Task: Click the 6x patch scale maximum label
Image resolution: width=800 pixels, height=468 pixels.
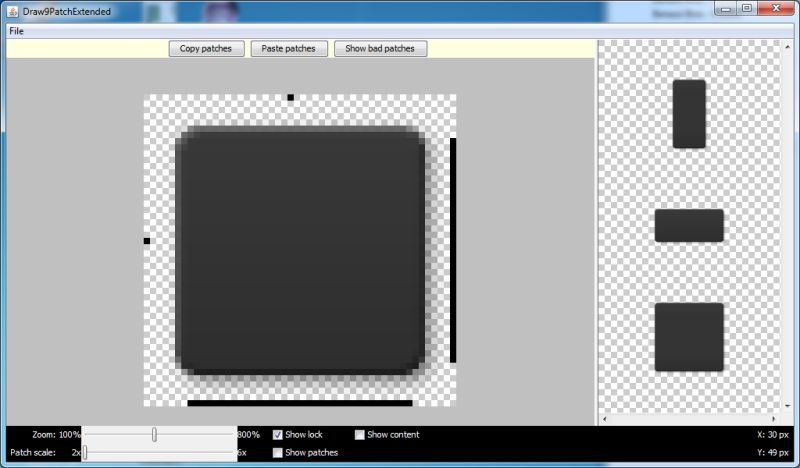Action: coord(242,453)
